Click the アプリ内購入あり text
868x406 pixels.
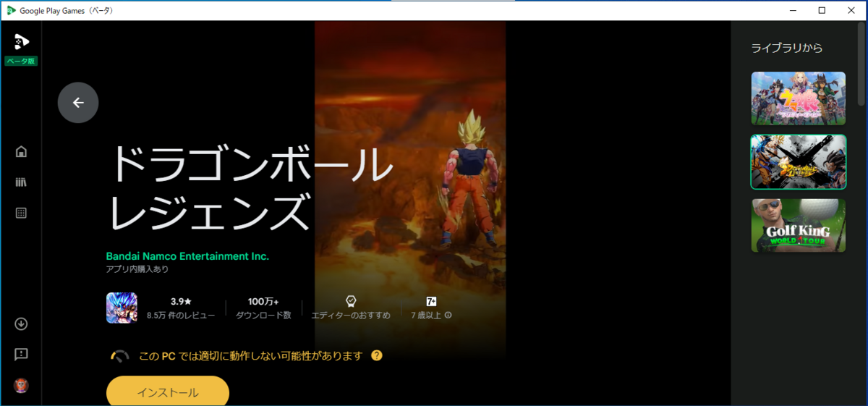pos(137,269)
